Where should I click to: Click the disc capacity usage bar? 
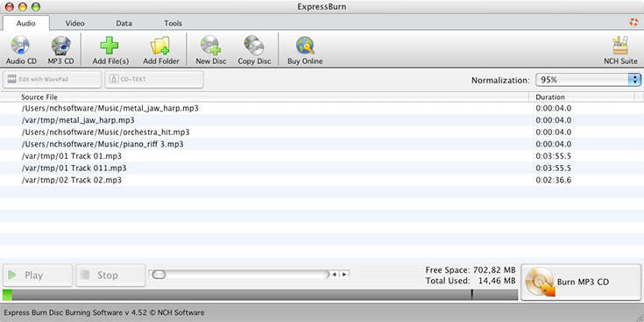coord(260,295)
